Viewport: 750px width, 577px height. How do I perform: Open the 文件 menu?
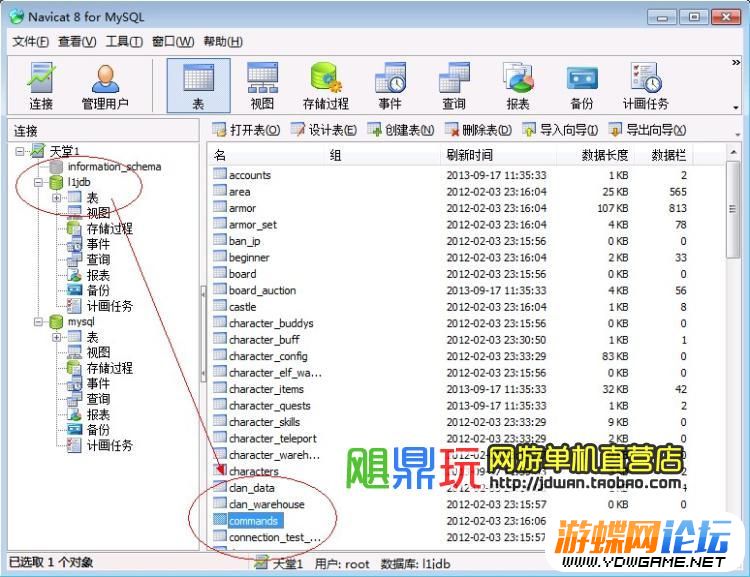(30, 42)
